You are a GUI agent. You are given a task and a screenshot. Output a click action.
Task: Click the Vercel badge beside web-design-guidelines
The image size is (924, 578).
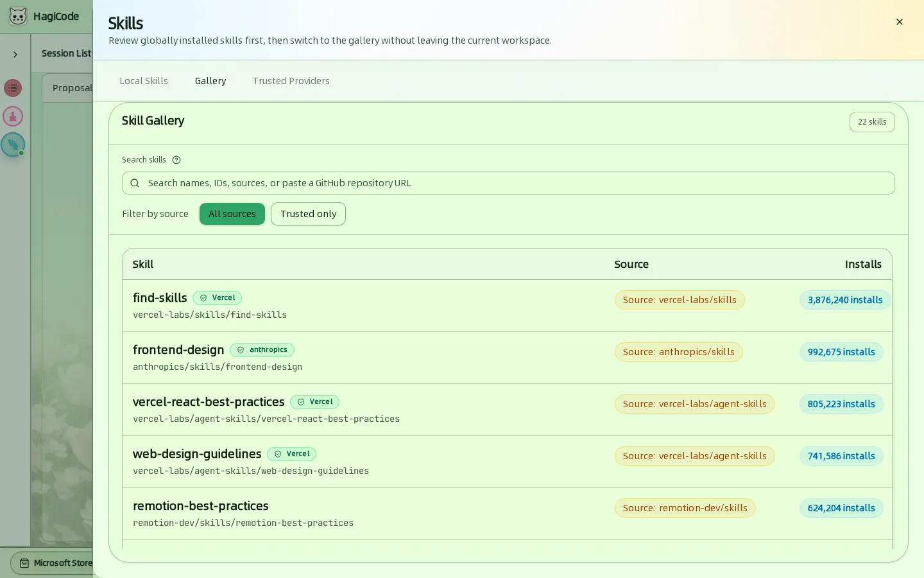(x=292, y=454)
